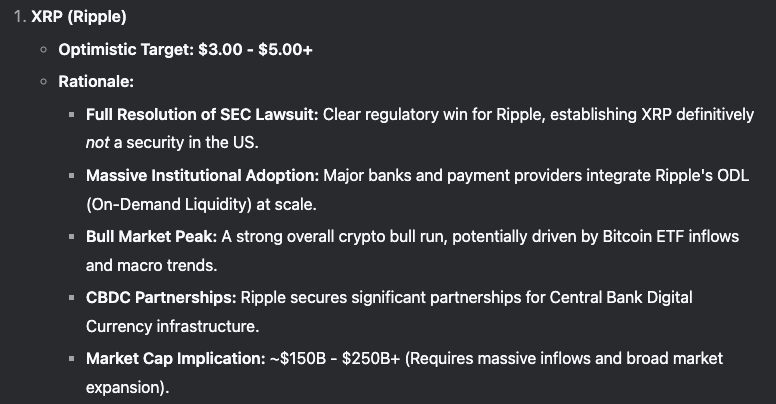Click the Massive Institutional Adoption bold text
Screen dimensions: 776x404
click(x=202, y=175)
